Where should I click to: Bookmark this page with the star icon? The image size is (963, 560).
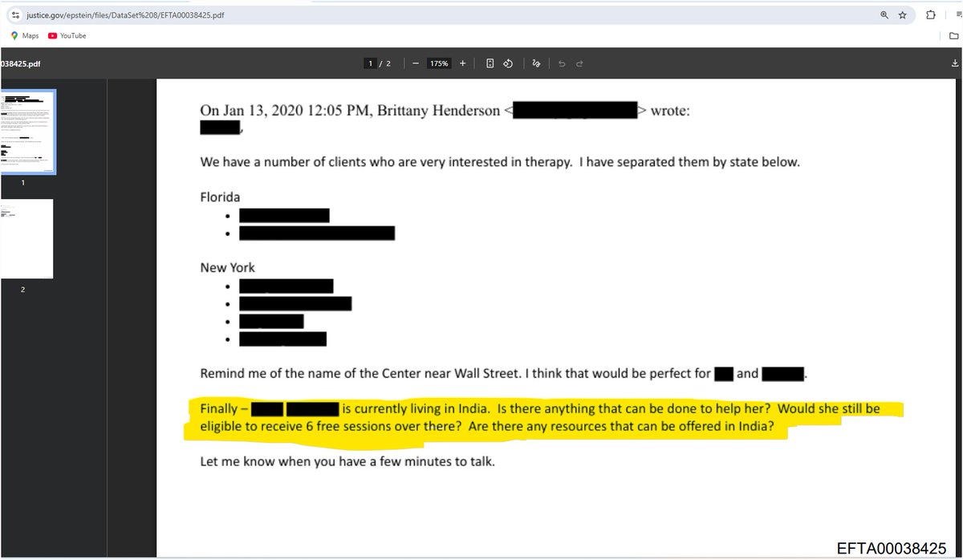point(902,14)
